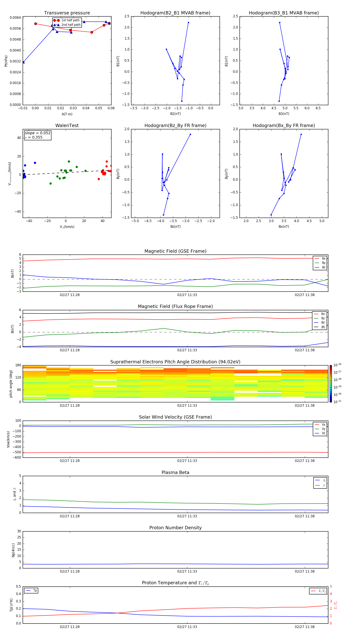
Task: Click the "Pt(nPa)" y-axis label
Action: pyautogui.click(x=6, y=61)
